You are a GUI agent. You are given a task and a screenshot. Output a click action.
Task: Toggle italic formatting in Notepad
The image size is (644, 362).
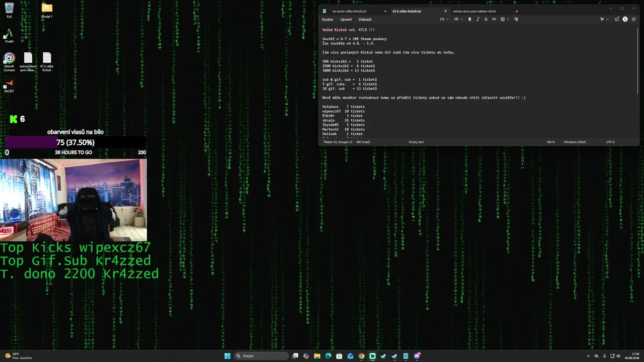click(478, 19)
